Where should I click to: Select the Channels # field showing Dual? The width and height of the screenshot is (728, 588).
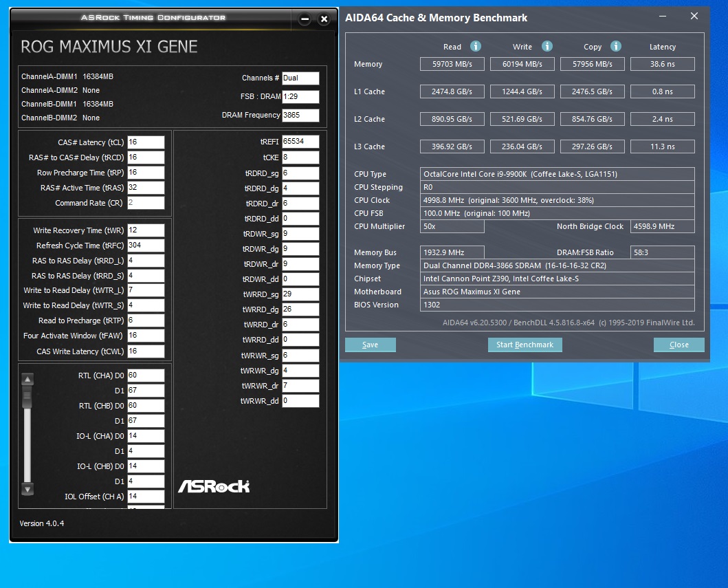pyautogui.click(x=300, y=78)
